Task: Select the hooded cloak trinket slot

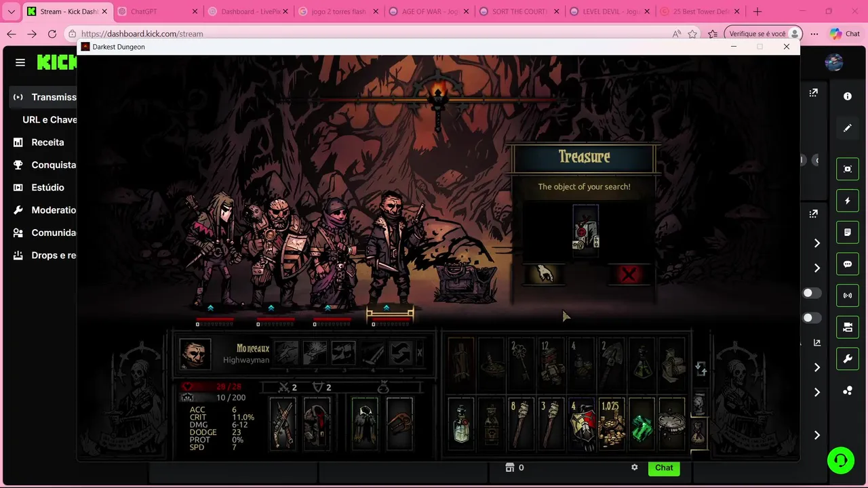Action: pyautogui.click(x=365, y=424)
